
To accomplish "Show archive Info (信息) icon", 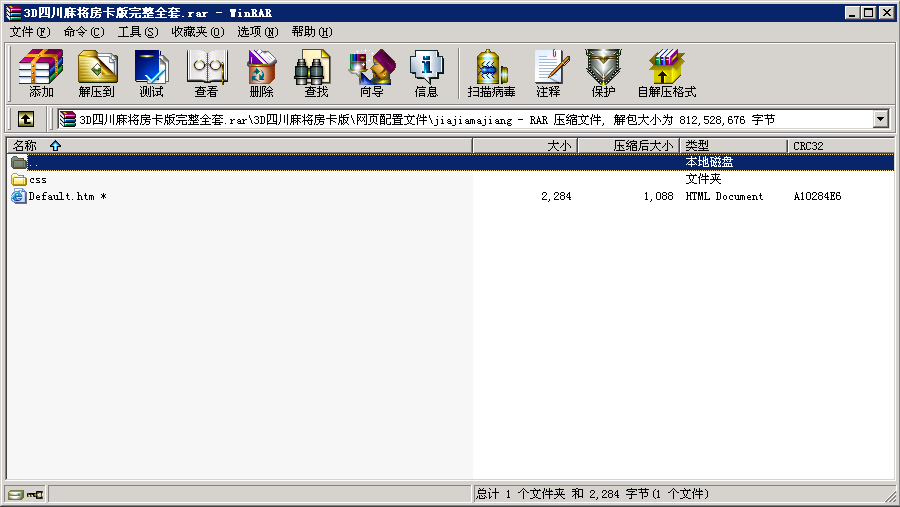I will coord(426,73).
